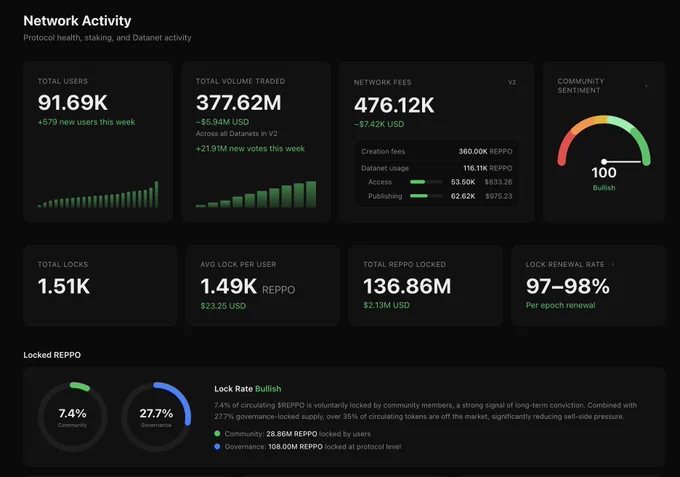This screenshot has width=680, height=477.
Task: Click the '$833.26' Access USD value
Action: (498, 182)
